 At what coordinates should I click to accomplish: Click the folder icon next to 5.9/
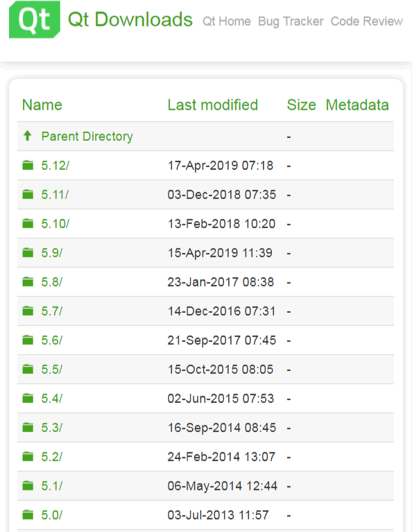tap(28, 252)
